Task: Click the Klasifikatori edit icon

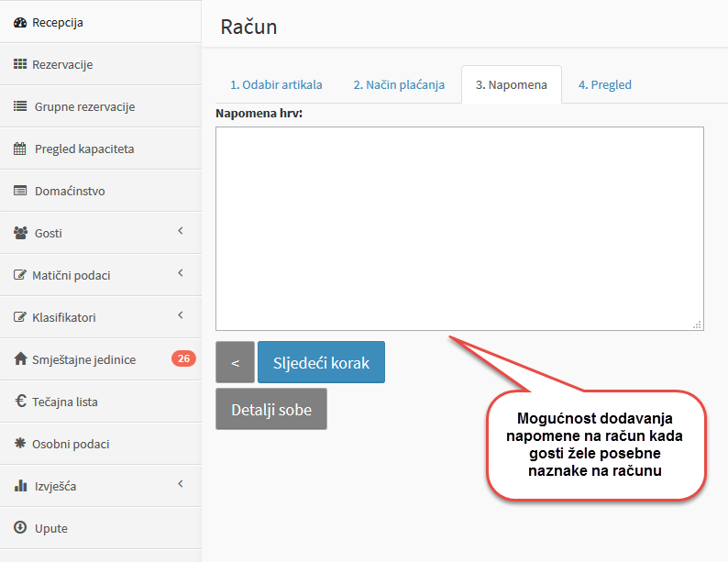Action: tap(20, 317)
